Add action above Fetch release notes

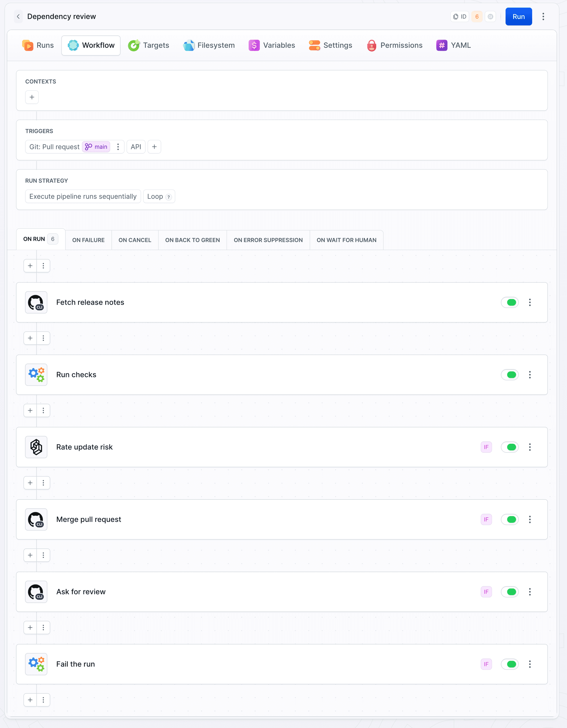coord(30,266)
